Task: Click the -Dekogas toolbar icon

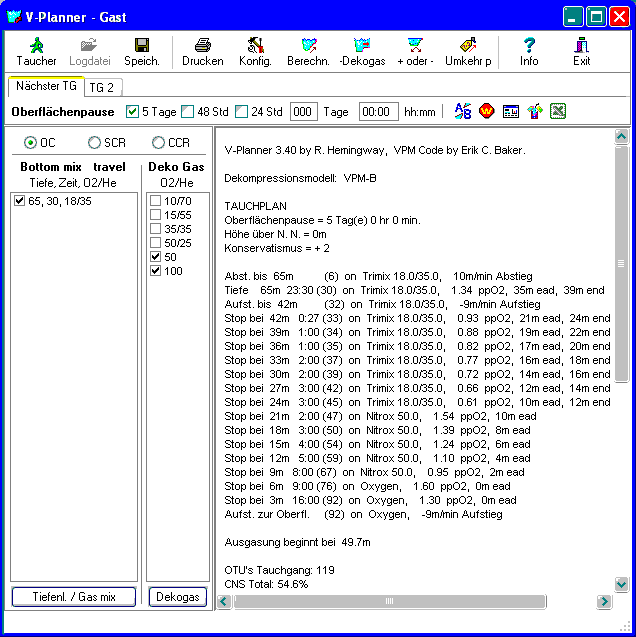Action: 361,51
